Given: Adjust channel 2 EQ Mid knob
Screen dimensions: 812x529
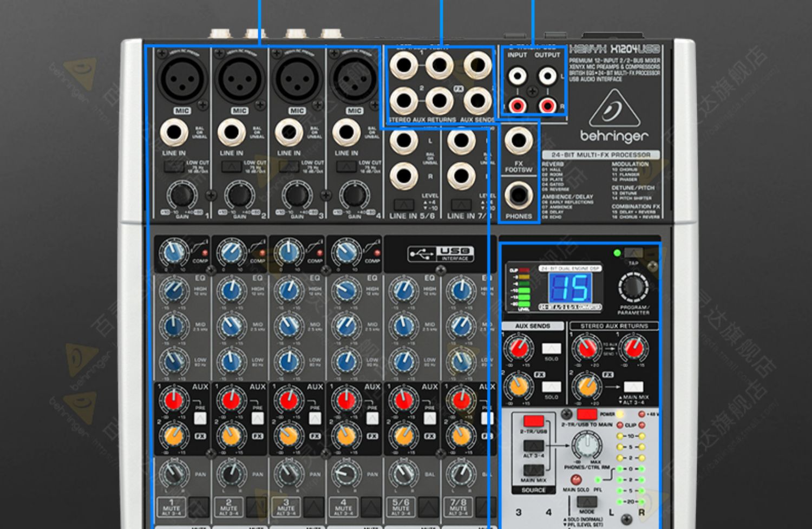Looking at the screenshot, I should click(231, 326).
